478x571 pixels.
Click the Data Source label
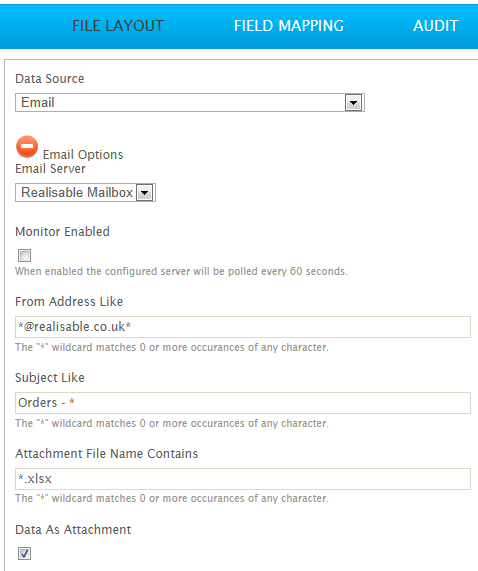click(x=50, y=79)
